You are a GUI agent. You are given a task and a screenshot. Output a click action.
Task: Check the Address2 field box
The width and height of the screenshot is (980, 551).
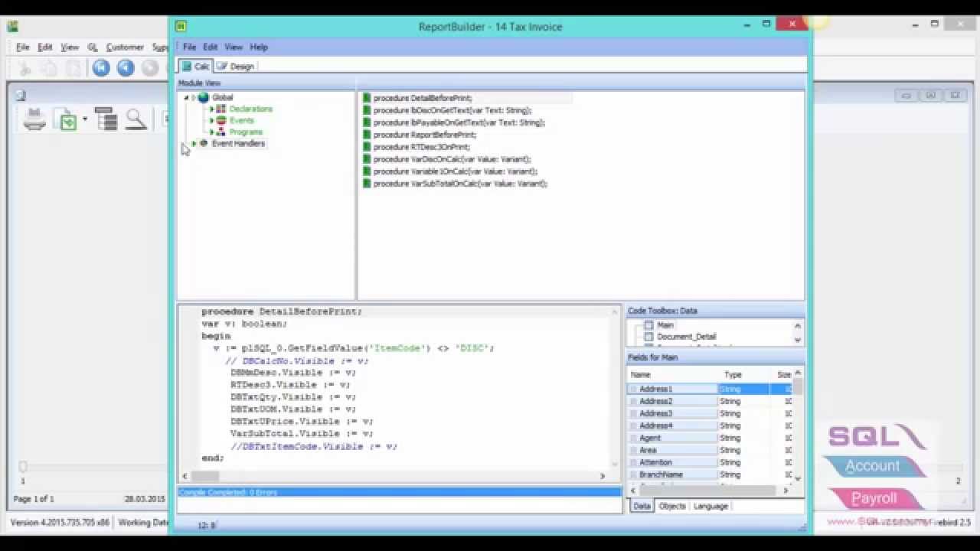click(x=633, y=402)
